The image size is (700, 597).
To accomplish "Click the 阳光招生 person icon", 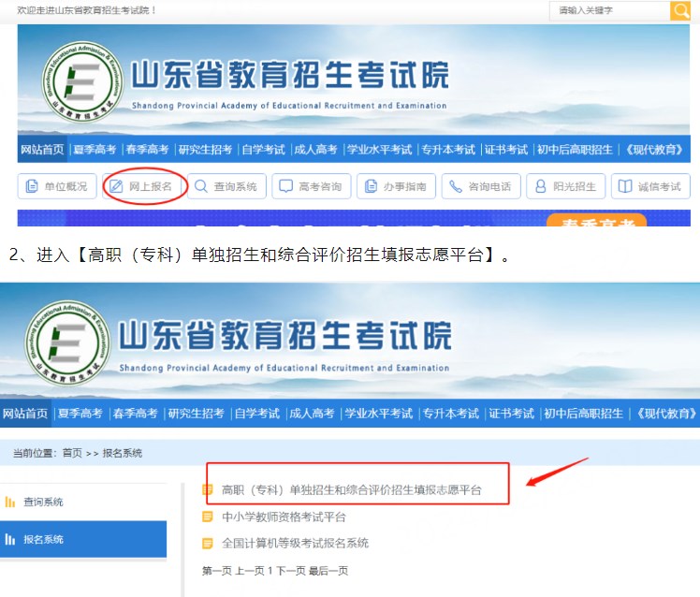I will pos(540,186).
